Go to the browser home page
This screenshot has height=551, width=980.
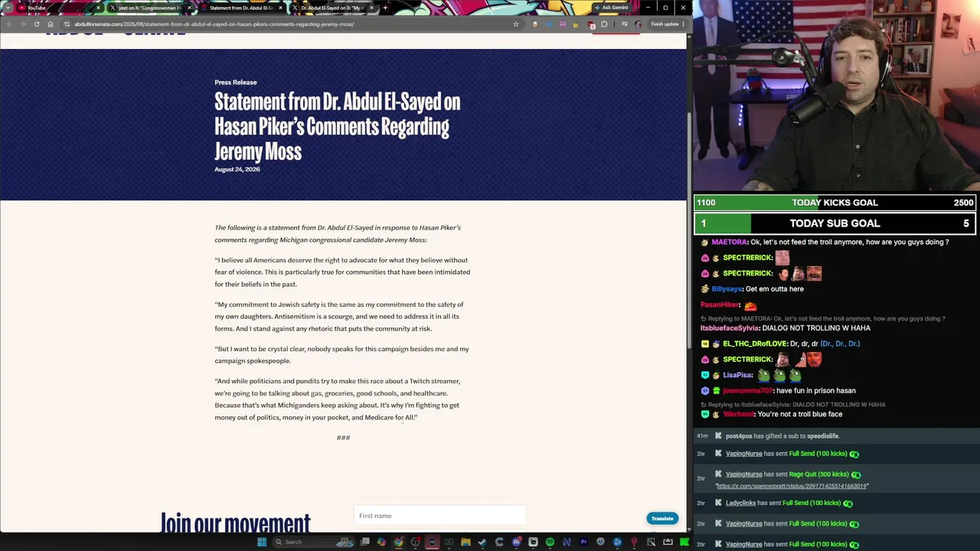(51, 24)
